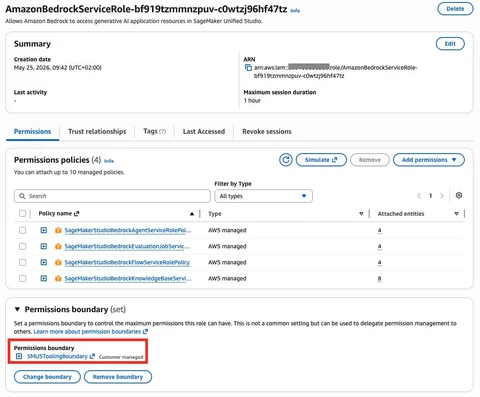Click page number 1 in pagination

pyautogui.click(x=430, y=196)
